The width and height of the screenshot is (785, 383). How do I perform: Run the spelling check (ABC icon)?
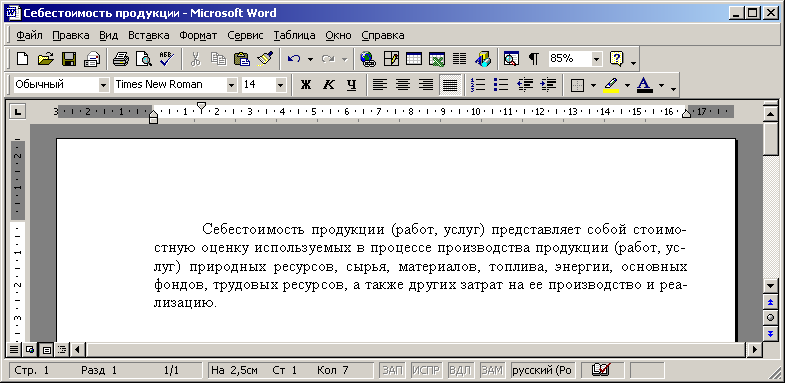(x=167, y=59)
